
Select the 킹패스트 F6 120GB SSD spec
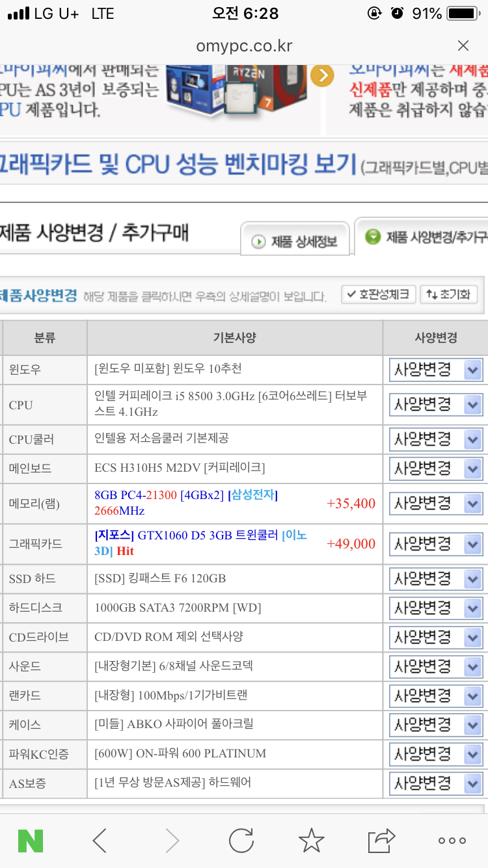point(160,578)
